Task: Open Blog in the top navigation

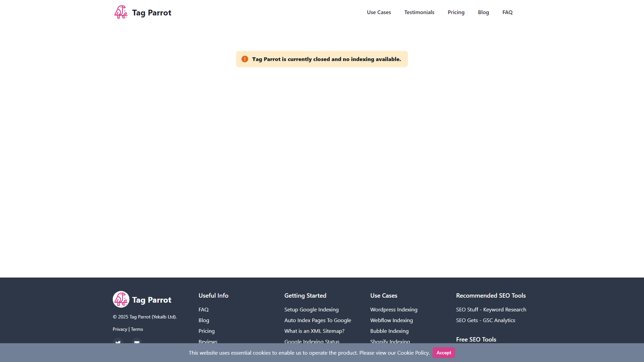Action: click(x=483, y=12)
